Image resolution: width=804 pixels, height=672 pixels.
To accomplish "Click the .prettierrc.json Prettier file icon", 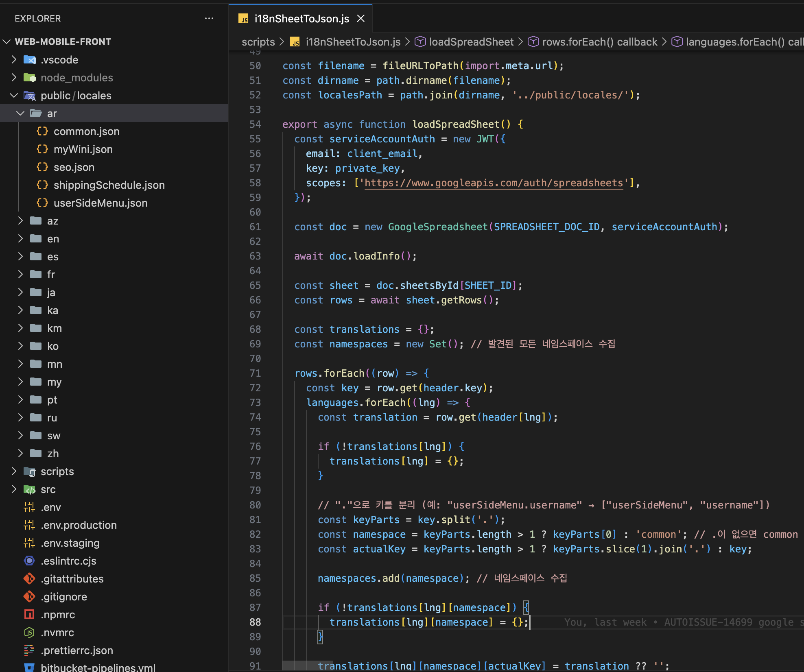I will [x=29, y=650].
